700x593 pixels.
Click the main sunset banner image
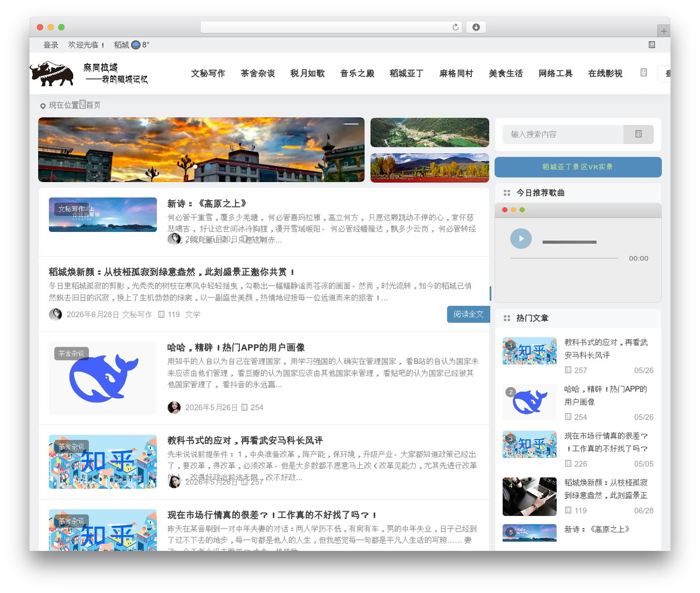[x=201, y=149]
